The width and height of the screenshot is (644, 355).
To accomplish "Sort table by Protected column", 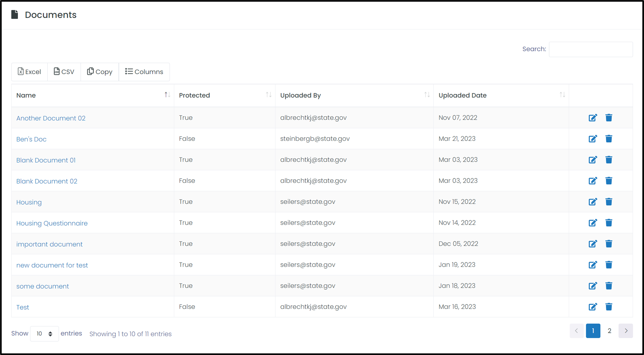I will [x=225, y=95].
